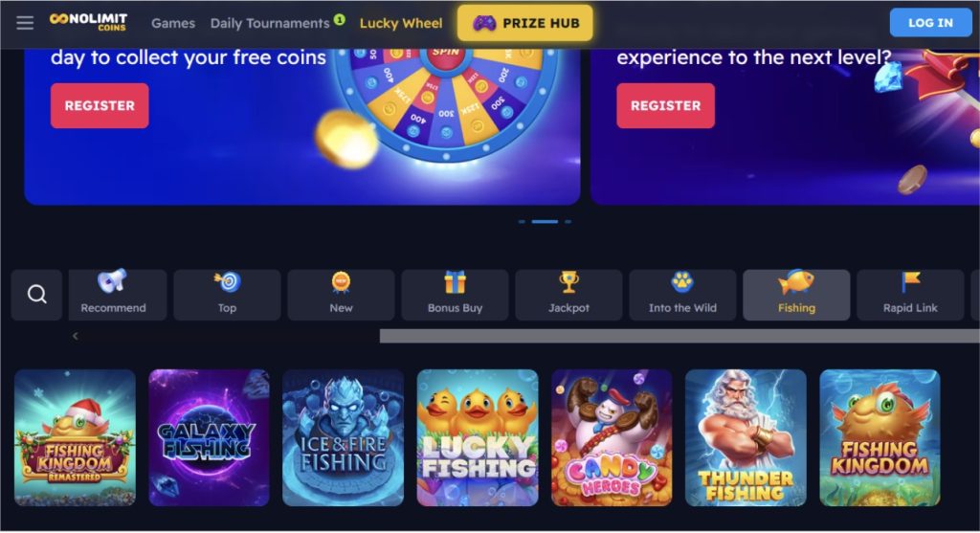Open Daily Tournaments in the navbar
This screenshot has height=533, width=980.
270,23
